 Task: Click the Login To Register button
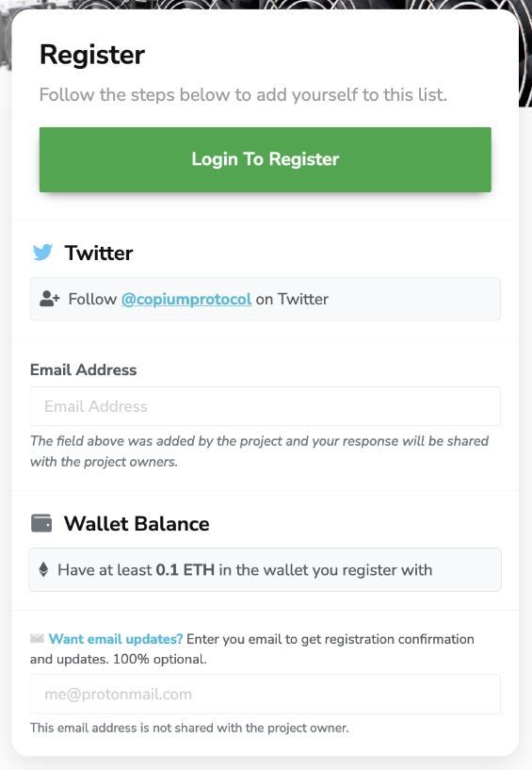(x=265, y=159)
